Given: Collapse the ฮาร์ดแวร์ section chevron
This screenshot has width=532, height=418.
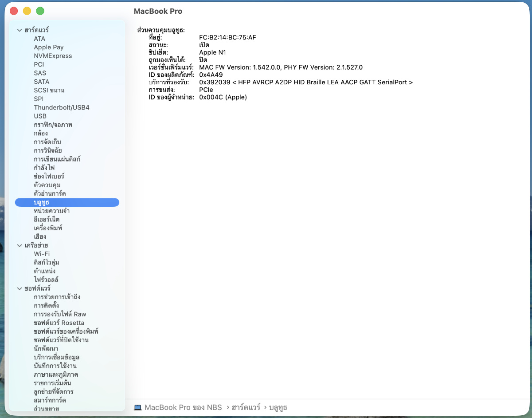Looking at the screenshot, I should [x=19, y=30].
